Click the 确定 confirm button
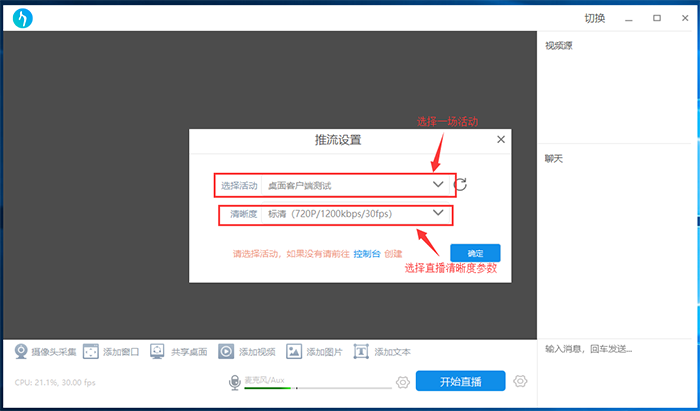Image resolution: width=700 pixels, height=411 pixels. pos(475,254)
